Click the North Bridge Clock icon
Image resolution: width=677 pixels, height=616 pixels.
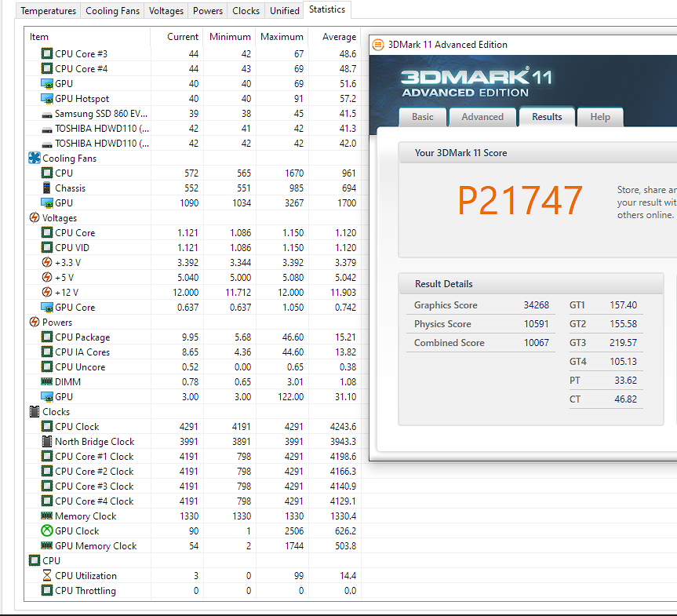(46, 441)
